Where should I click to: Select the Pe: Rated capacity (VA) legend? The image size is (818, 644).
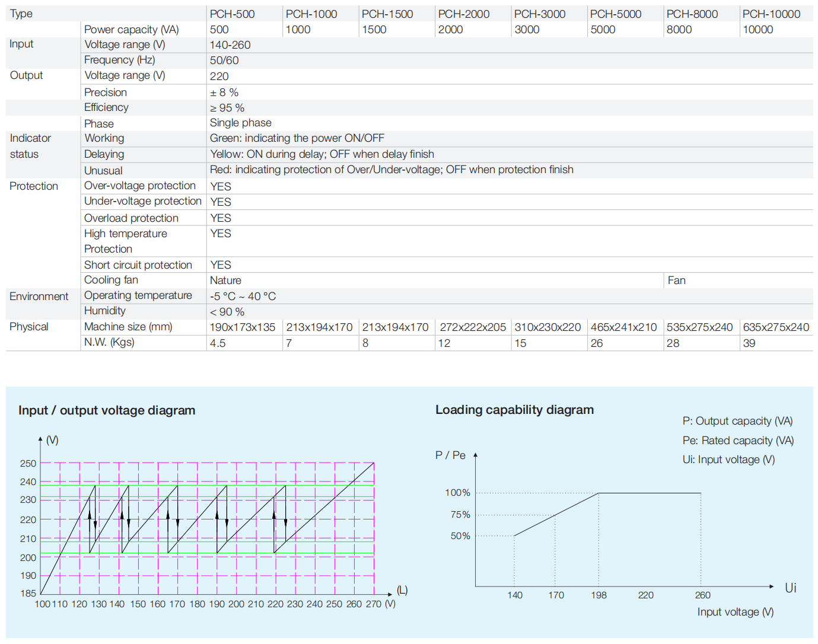tap(738, 441)
